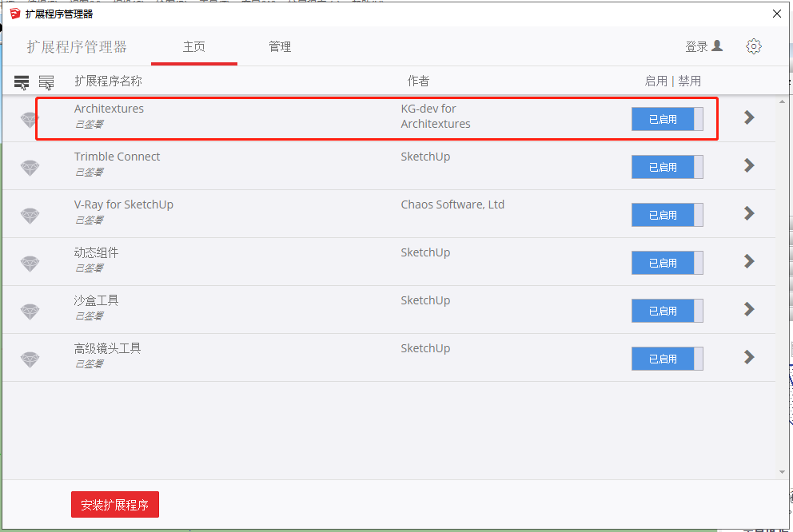Click the 安装扩展程序 button
793x532 pixels.
point(115,505)
